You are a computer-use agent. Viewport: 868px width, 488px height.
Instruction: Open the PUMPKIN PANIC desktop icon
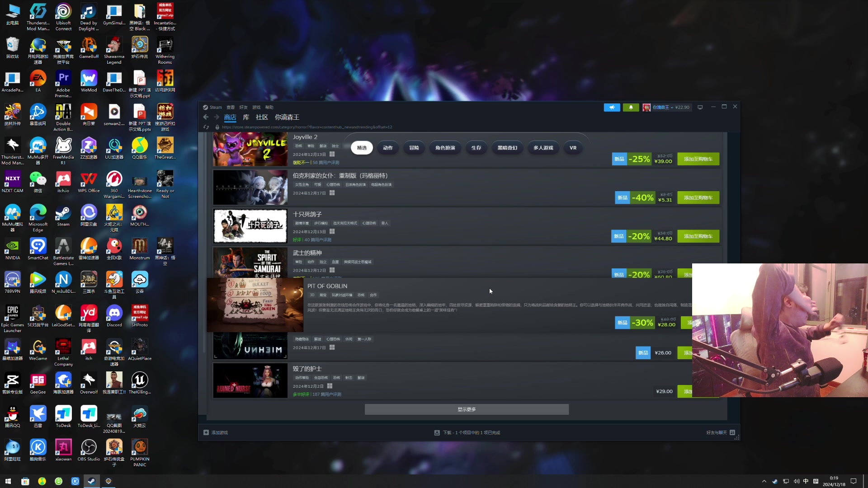tap(140, 453)
